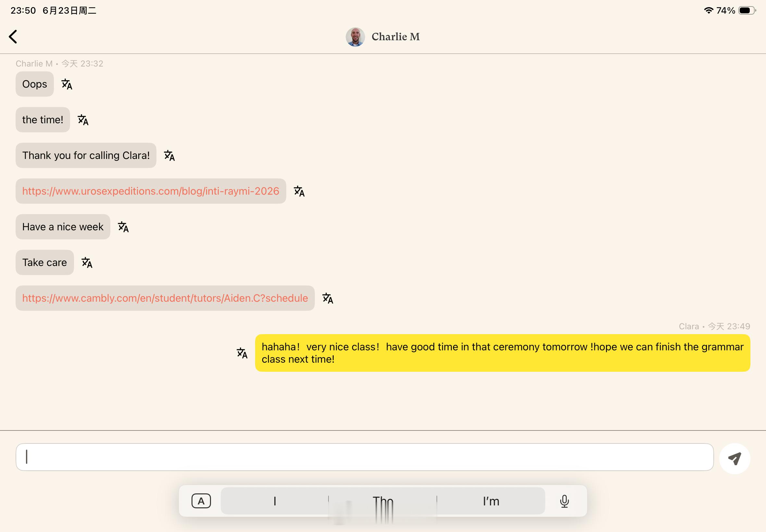Go back using the back arrow
Image resolution: width=766 pixels, height=532 pixels.
[x=13, y=37]
